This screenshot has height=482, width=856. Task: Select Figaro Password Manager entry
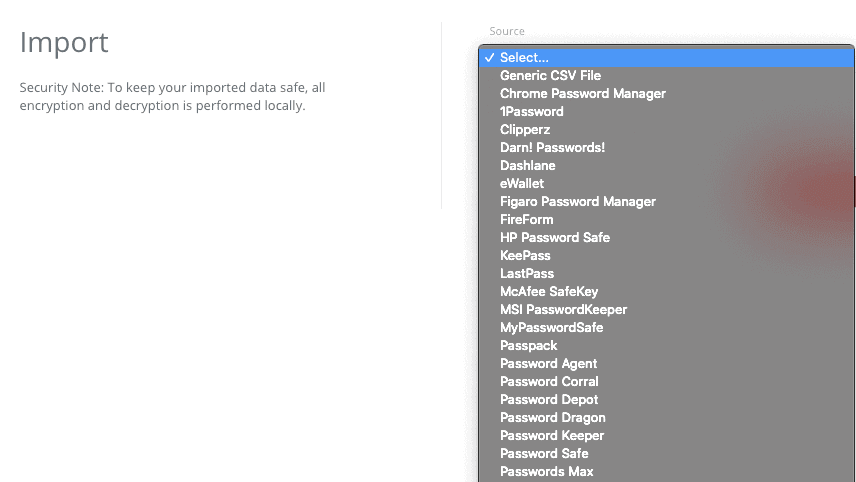666,201
